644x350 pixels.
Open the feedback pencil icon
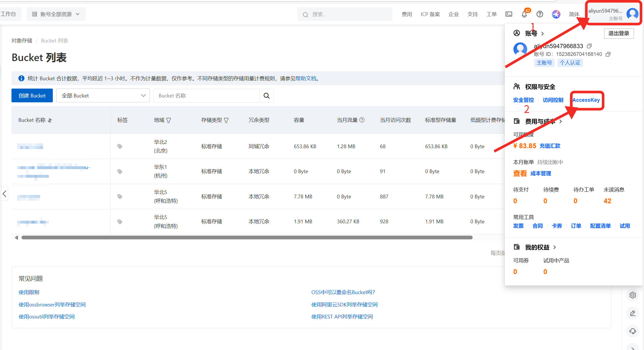pyautogui.click(x=633, y=313)
